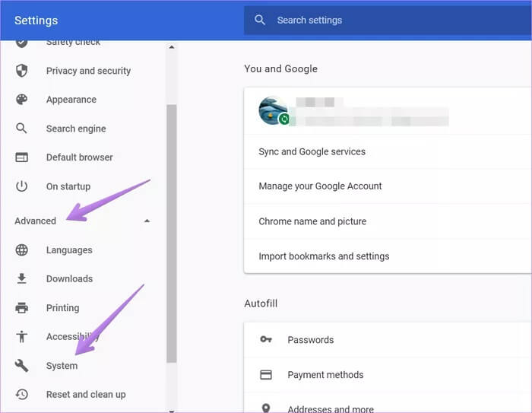Click the sidebar scroll up arrow
This screenshot has height=413, width=532.
[x=172, y=47]
